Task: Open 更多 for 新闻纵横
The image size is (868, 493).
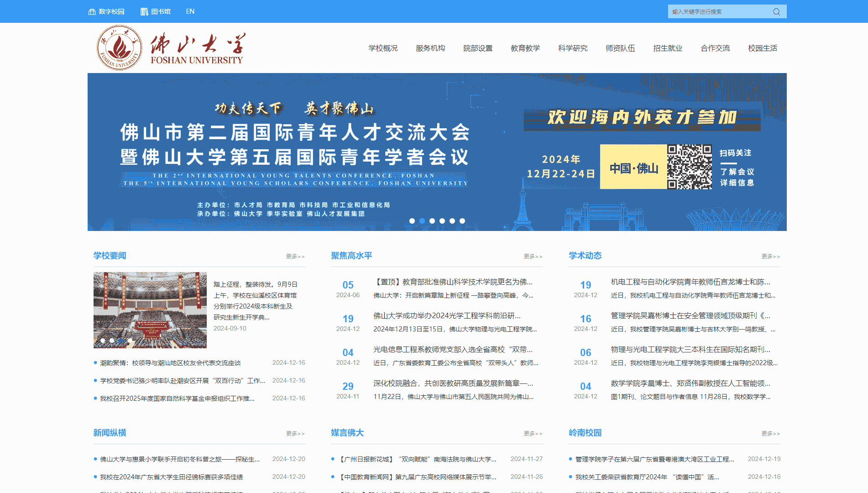Action: click(x=295, y=434)
